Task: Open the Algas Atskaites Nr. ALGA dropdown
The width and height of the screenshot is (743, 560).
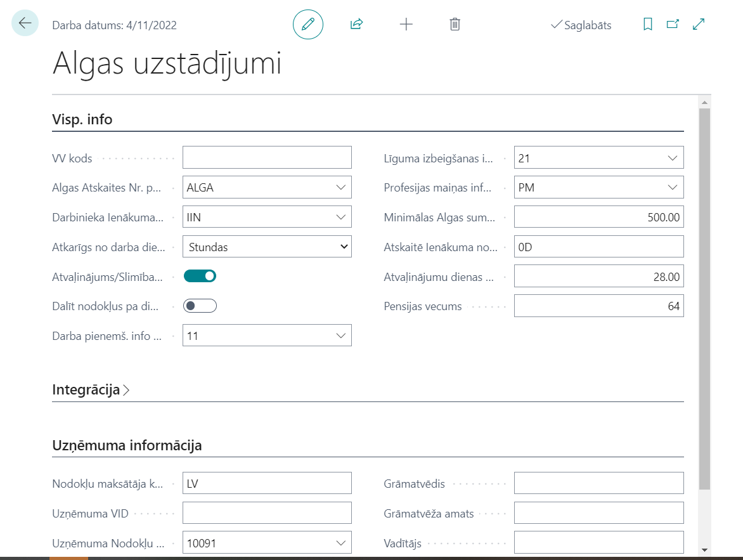Action: point(341,187)
